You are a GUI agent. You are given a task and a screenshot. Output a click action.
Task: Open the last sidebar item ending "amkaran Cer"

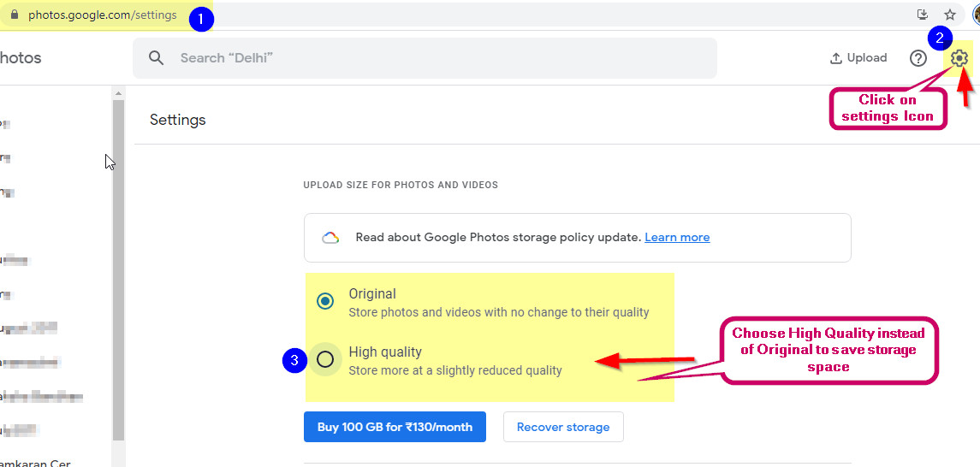(x=35, y=464)
